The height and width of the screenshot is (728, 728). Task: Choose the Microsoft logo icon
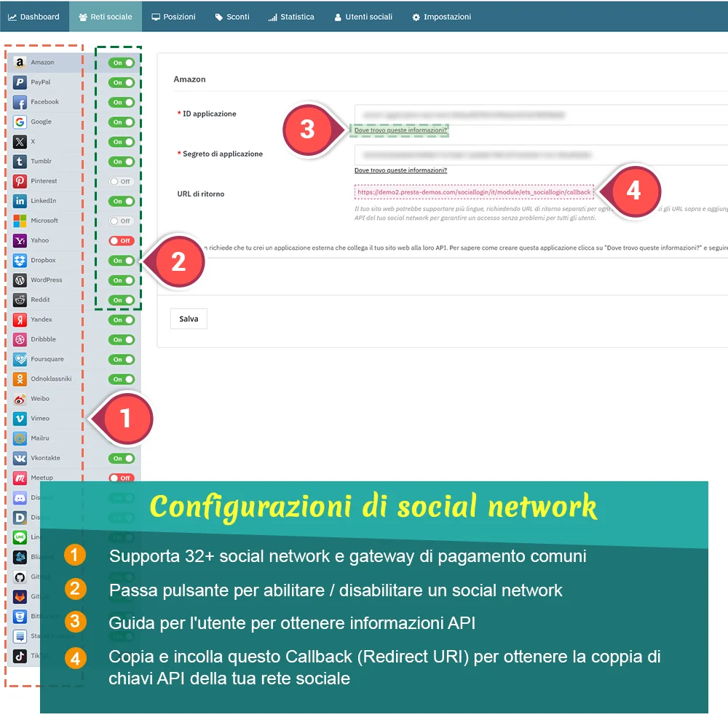(x=20, y=221)
